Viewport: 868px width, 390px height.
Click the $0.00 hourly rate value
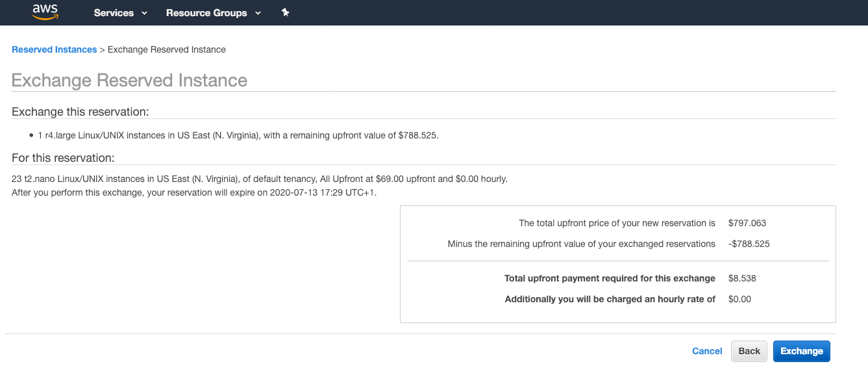pos(740,299)
